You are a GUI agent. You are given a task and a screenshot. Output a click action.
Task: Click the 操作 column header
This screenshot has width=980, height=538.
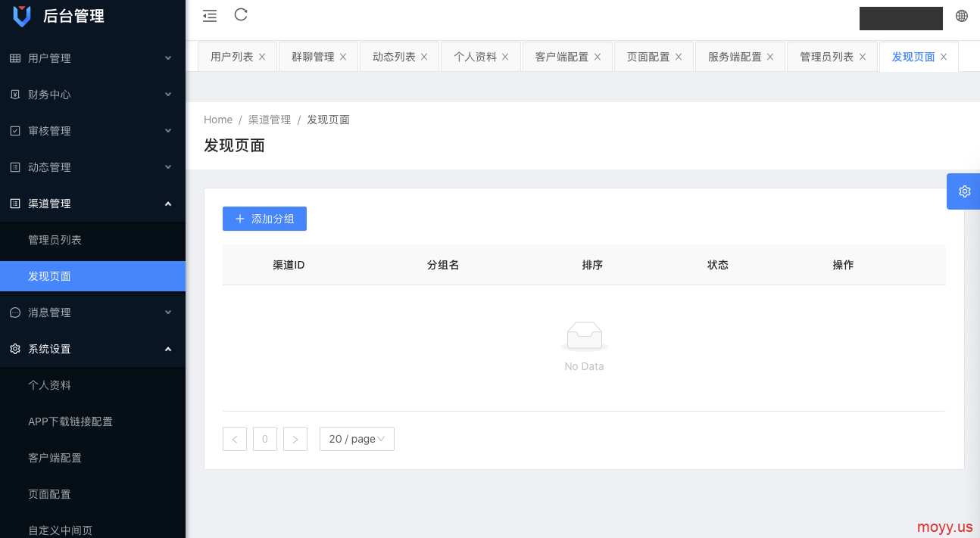click(843, 265)
